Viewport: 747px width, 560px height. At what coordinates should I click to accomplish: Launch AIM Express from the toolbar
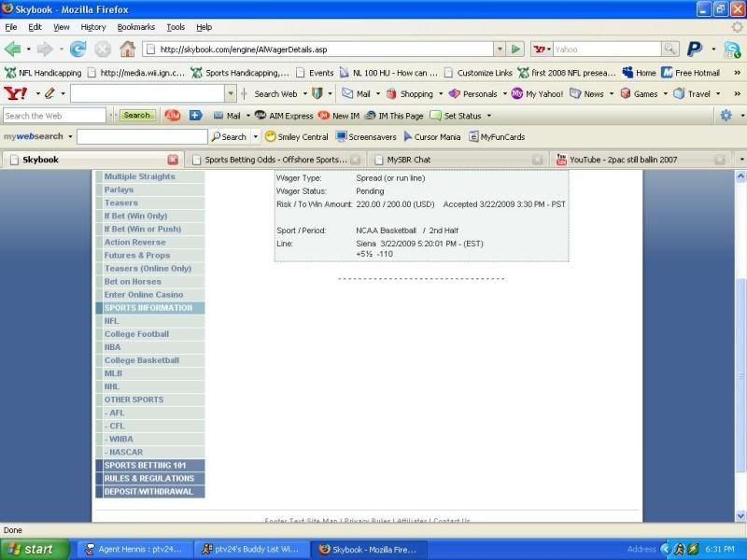(284, 115)
